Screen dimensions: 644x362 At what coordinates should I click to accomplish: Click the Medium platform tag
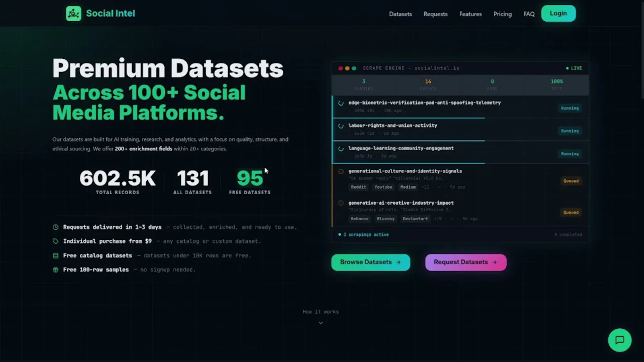(408, 187)
